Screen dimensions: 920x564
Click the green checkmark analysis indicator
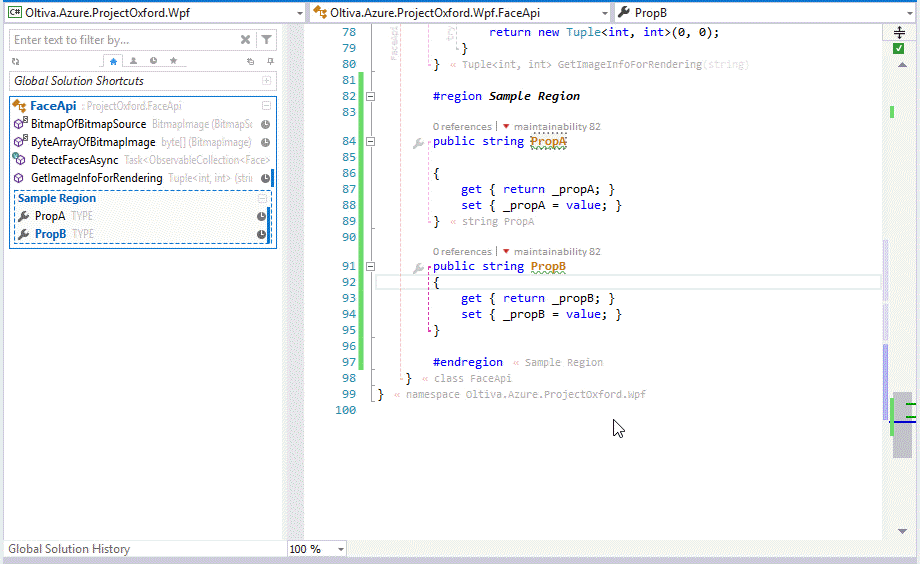(x=899, y=48)
